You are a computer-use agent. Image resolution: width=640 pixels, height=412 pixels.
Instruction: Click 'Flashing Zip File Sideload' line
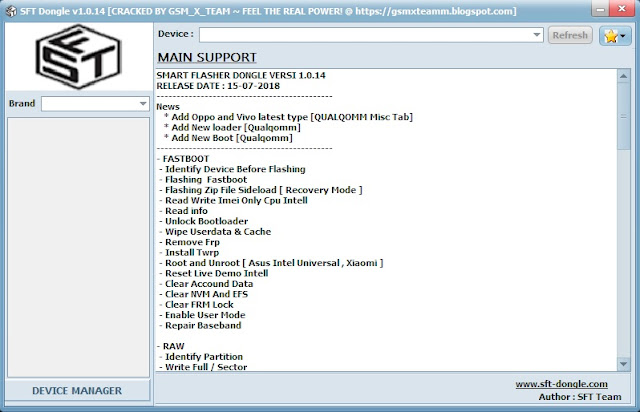pos(261,190)
